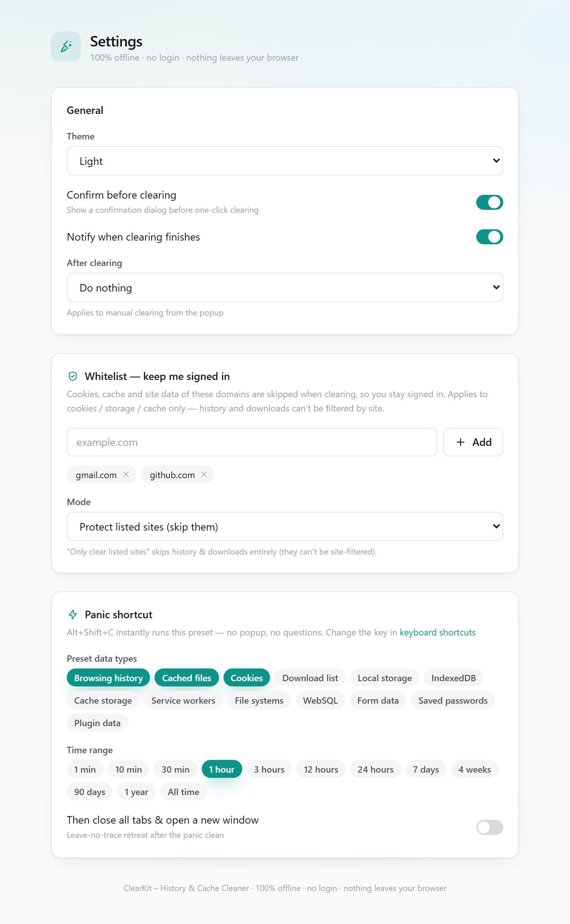Image resolution: width=570 pixels, height=924 pixels.
Task: Toggle Confirm before clearing switch
Action: (489, 202)
